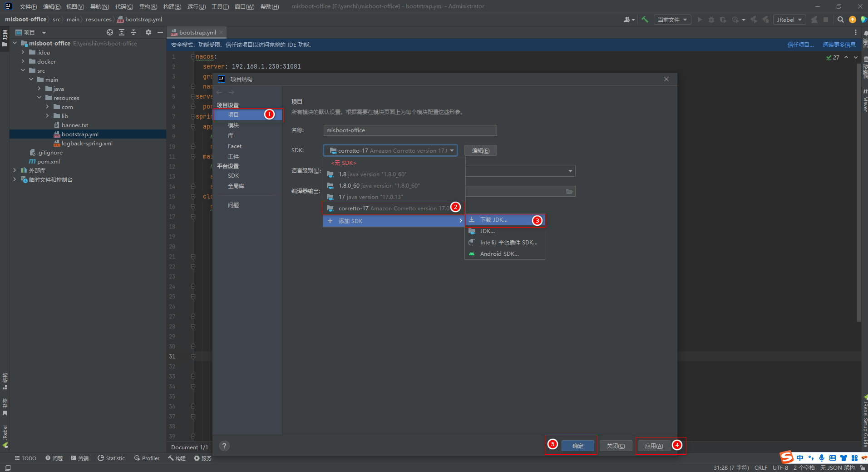
Task: Open the language level dropdown
Action: click(570, 171)
